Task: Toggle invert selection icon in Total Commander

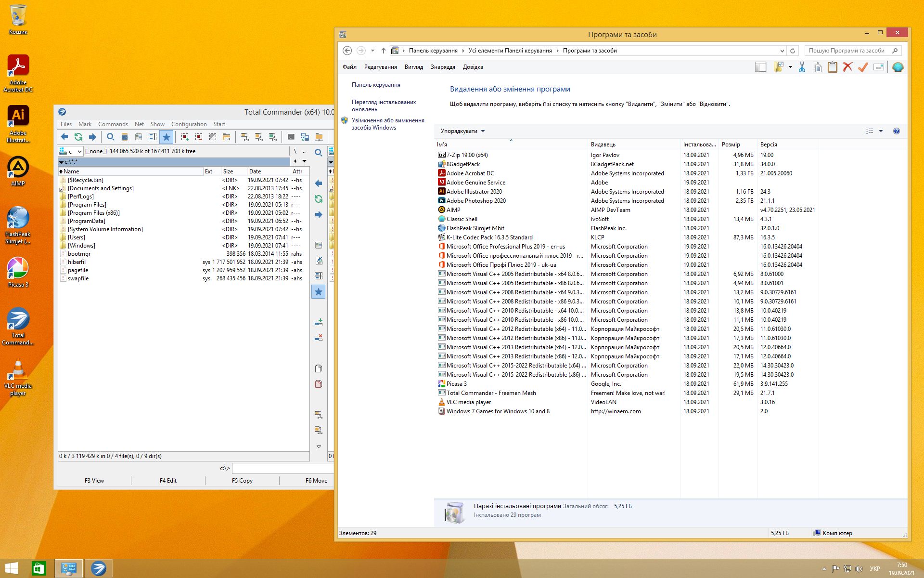Action: [213, 137]
